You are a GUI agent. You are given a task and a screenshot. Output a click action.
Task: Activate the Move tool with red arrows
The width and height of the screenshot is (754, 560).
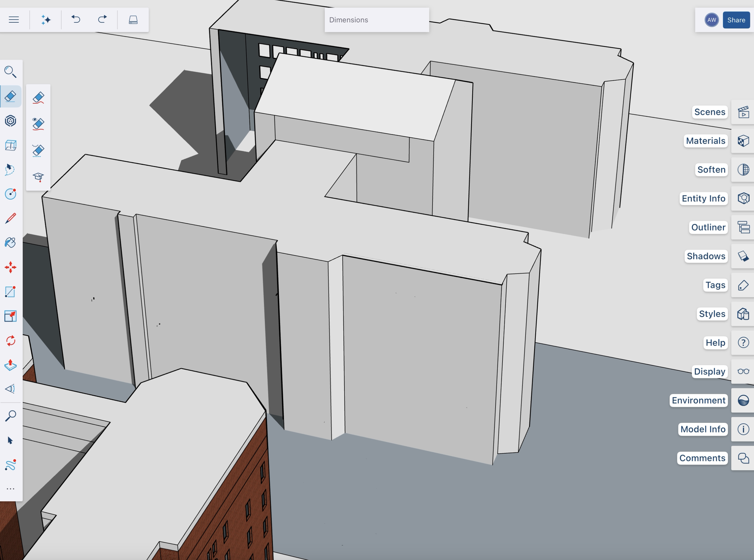[x=10, y=267]
